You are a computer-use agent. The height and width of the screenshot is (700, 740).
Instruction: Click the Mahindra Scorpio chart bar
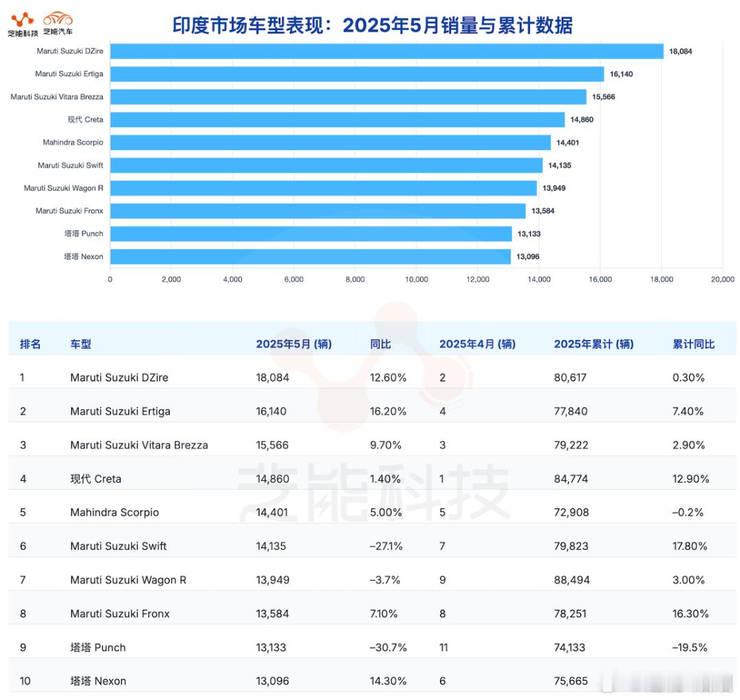coord(330,142)
